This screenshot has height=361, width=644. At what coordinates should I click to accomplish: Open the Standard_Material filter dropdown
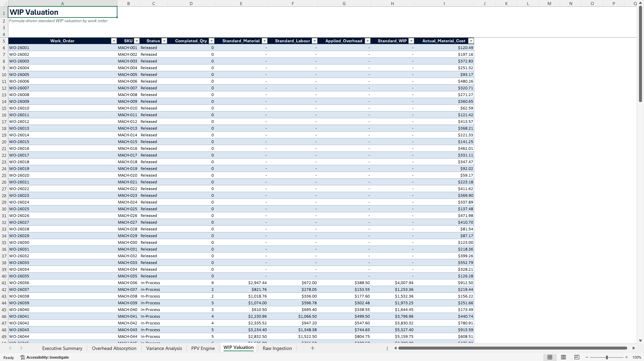click(x=264, y=41)
